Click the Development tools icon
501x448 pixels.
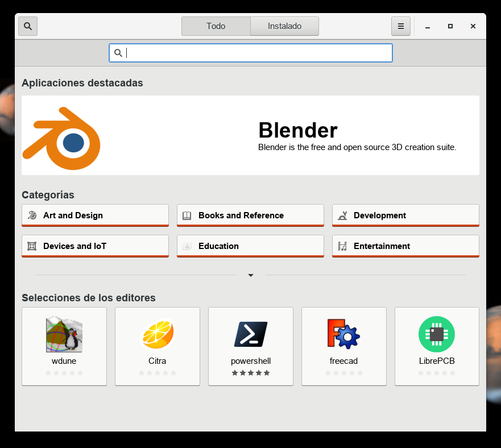pyautogui.click(x=342, y=215)
